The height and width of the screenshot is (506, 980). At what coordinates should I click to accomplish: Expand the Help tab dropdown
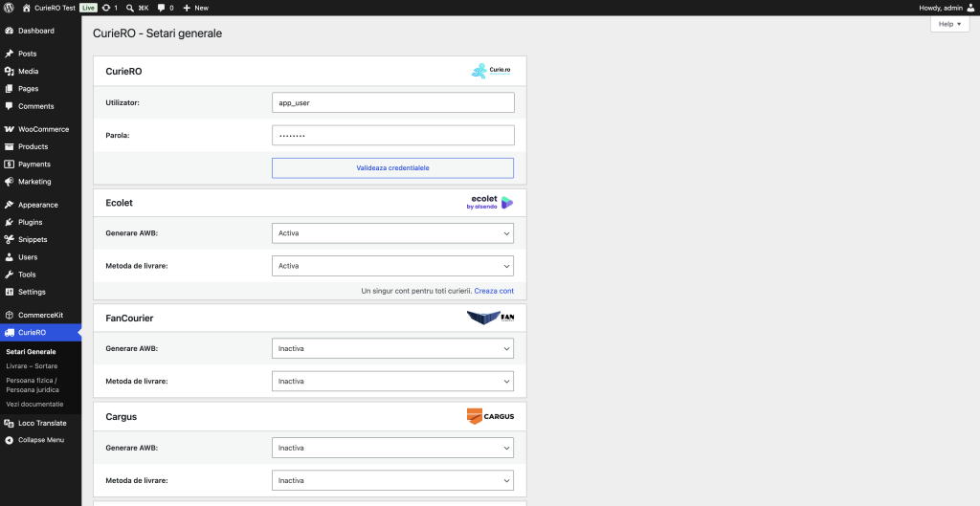[950, 24]
